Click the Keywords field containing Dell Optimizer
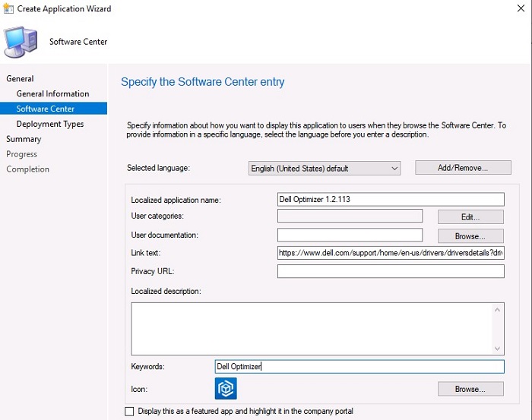This screenshot has width=532, height=420. [x=359, y=366]
